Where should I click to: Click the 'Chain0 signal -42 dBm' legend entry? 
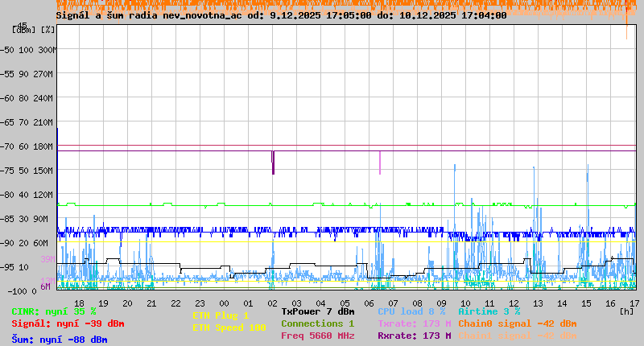point(518,323)
